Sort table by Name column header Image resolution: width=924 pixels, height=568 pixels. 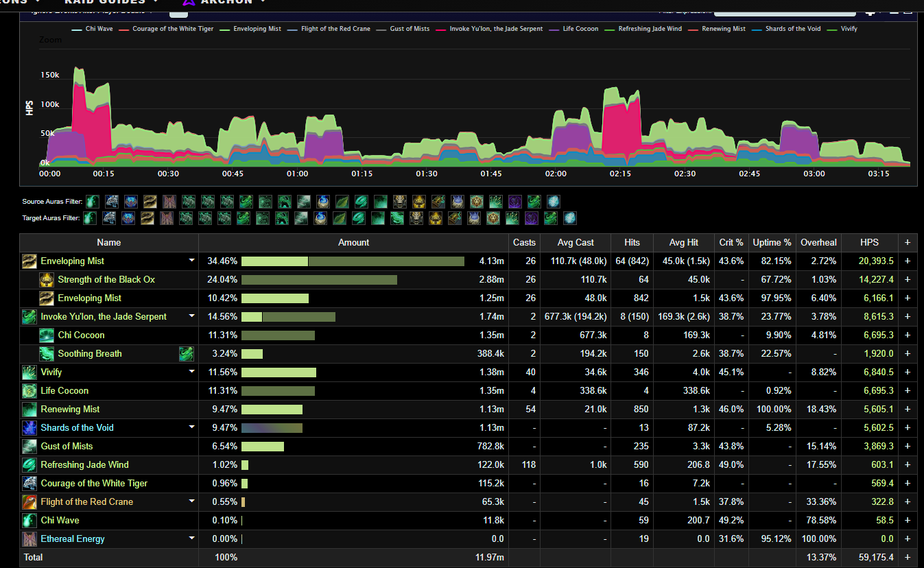point(109,242)
